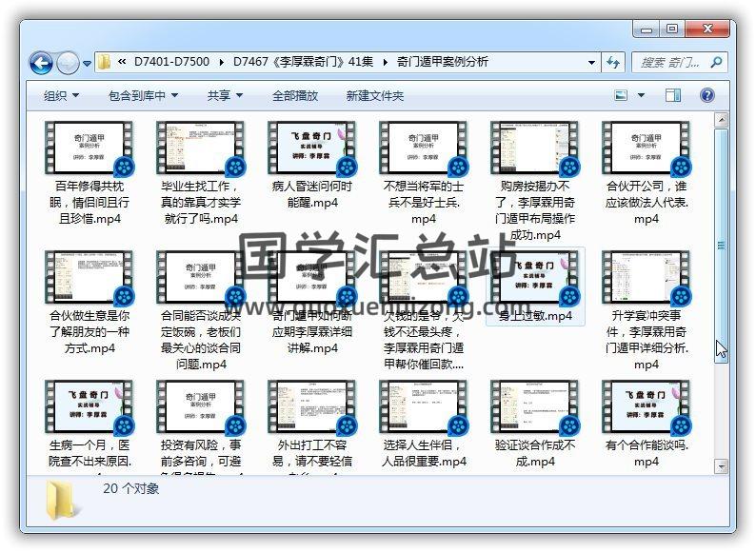
Task: Select video 百年修得共枕眠 thumbnail
Action: pyautogui.click(x=90, y=148)
